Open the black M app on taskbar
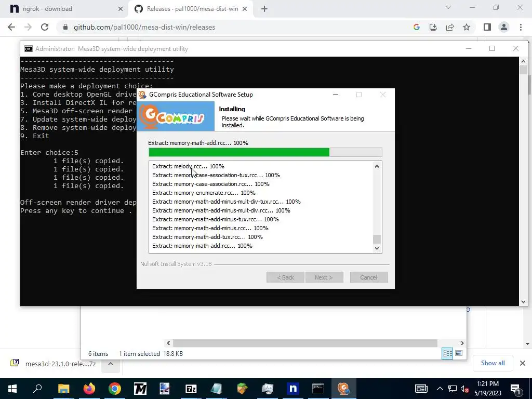This screenshot has height=399, width=532. coord(140,389)
